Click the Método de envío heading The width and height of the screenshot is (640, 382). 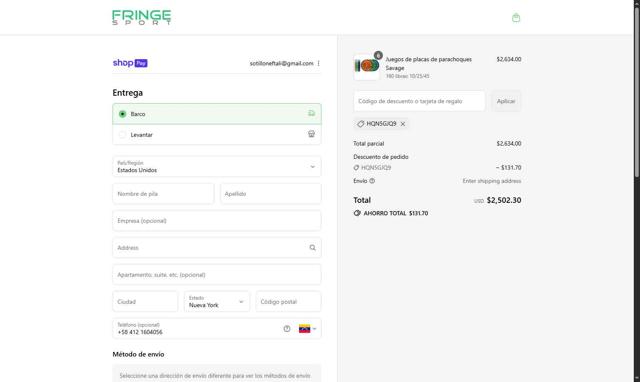click(138, 354)
